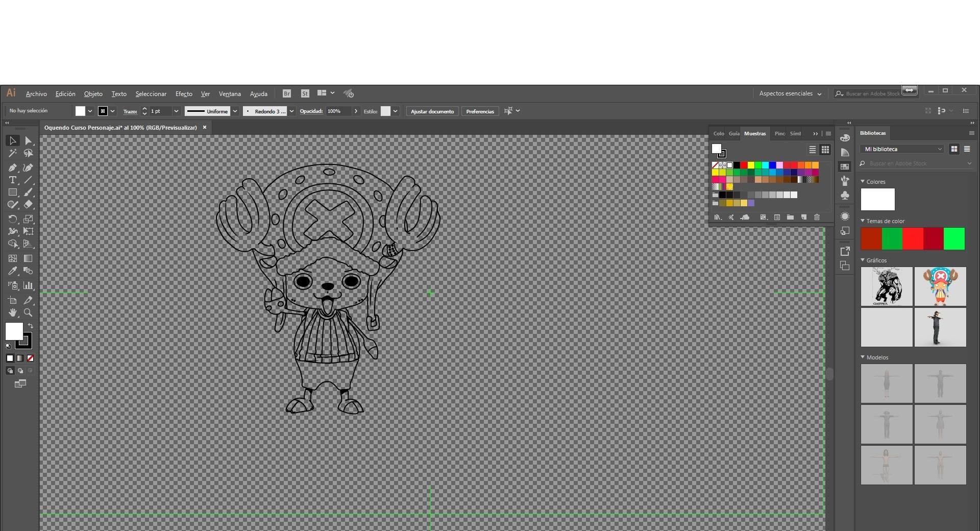Image resolution: width=980 pixels, height=531 pixels.
Task: Open the Uniforme stroke profile dropdown
Action: [x=235, y=111]
